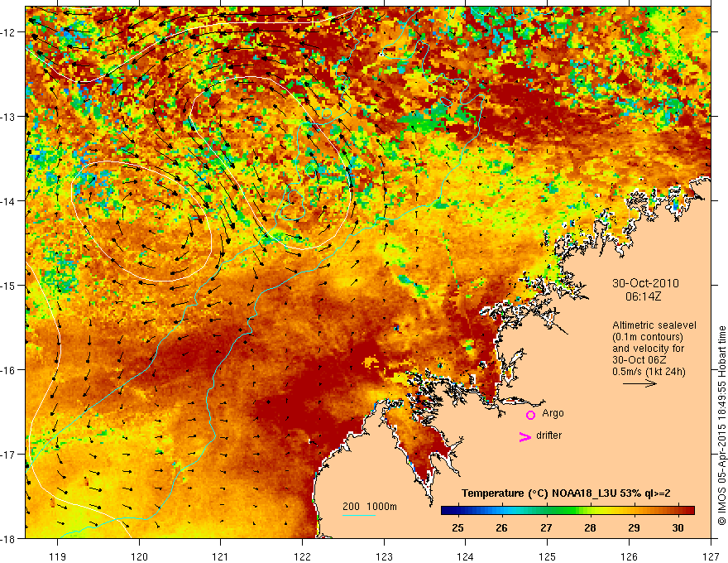The image size is (728, 563).
Task: Click the cyan bathymetry legend line under 200
Action: [x=359, y=515]
